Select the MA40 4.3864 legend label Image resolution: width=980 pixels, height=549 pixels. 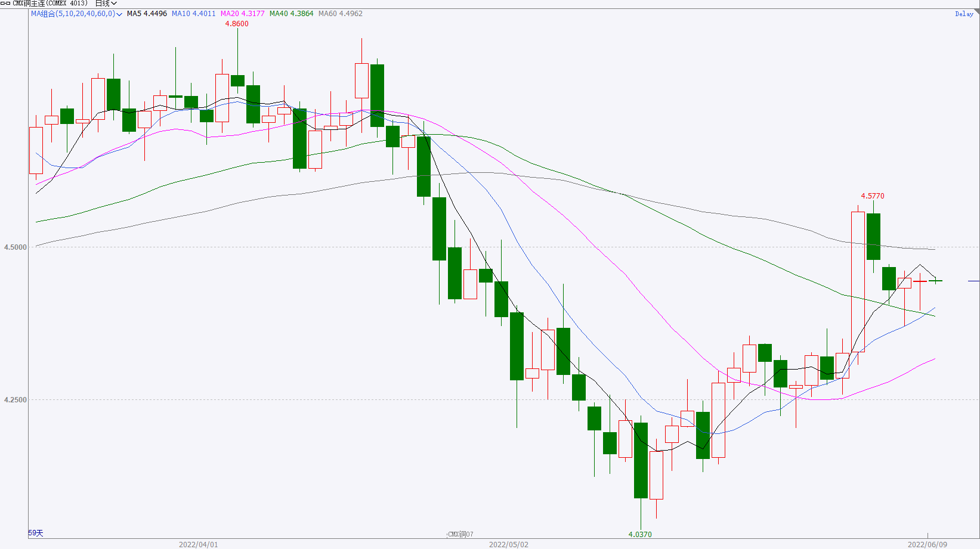291,14
